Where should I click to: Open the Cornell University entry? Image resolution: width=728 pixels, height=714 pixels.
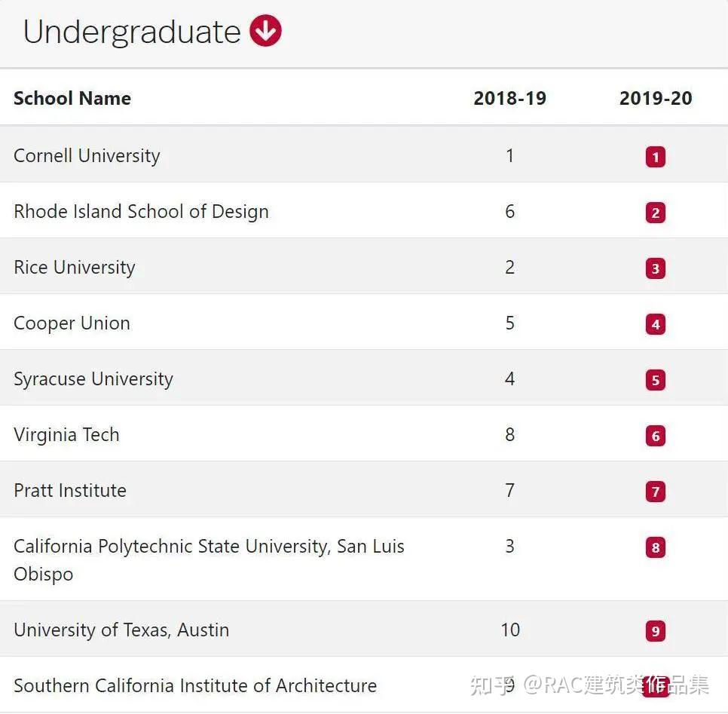click(87, 156)
